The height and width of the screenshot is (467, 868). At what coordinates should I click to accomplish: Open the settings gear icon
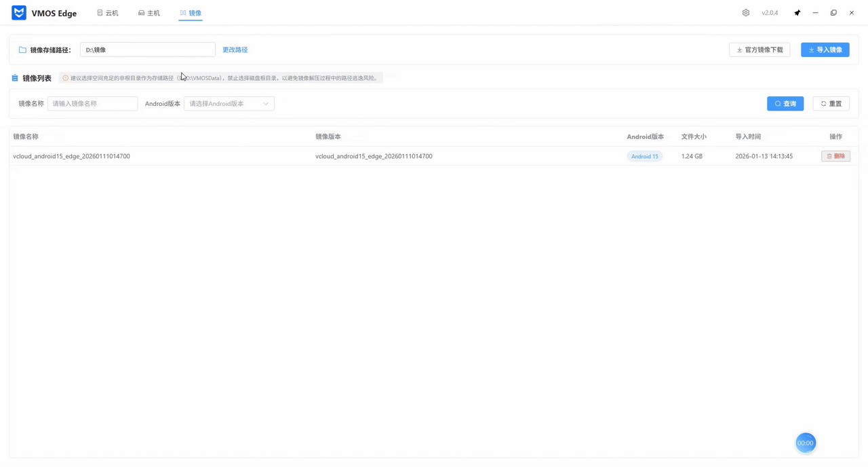point(746,13)
